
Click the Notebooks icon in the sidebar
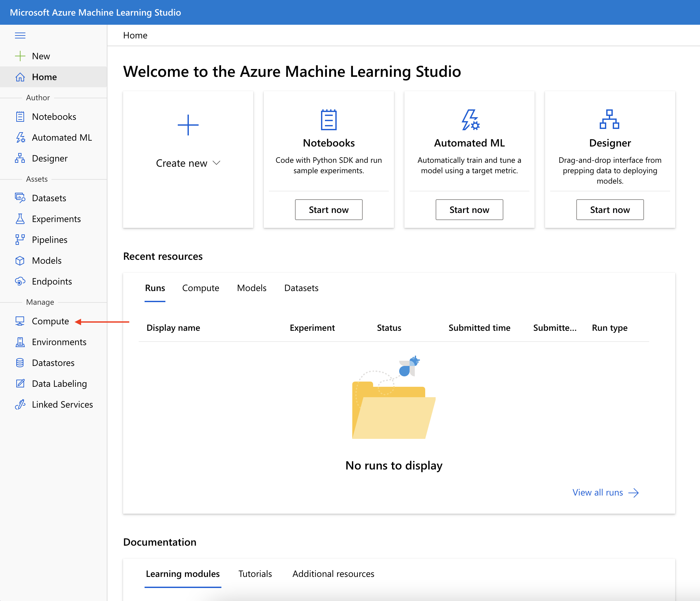(x=20, y=117)
